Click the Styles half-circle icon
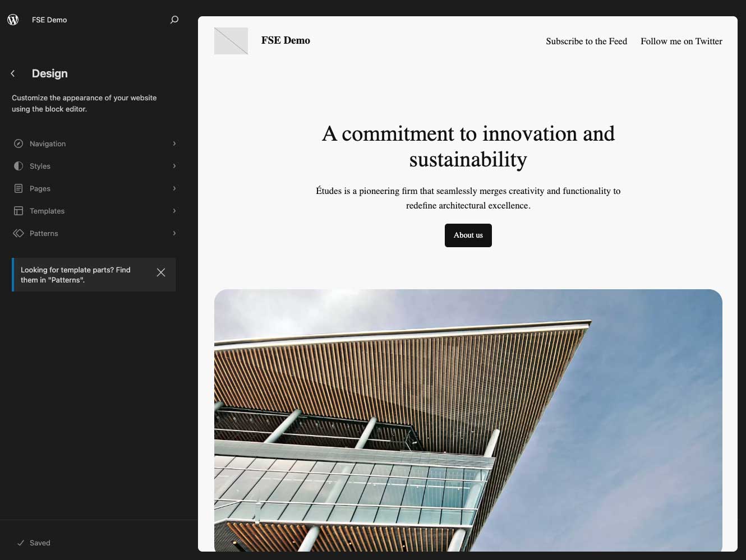Image resolution: width=746 pixels, height=560 pixels. point(19,166)
